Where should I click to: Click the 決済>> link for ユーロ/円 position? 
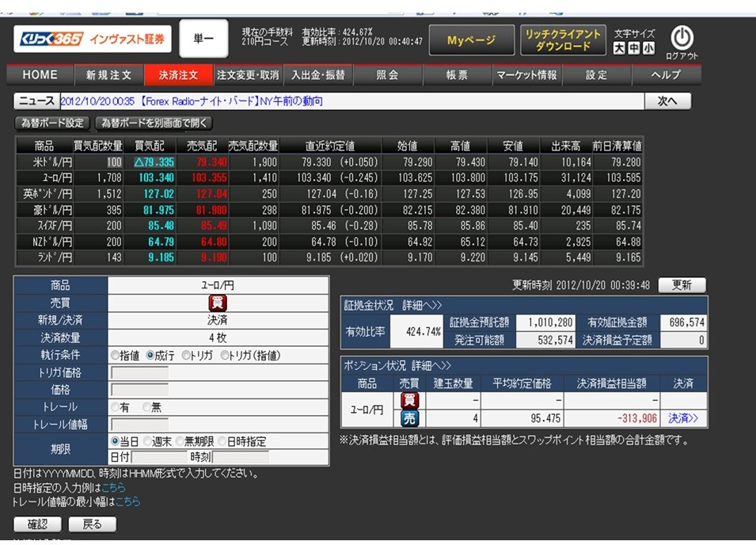click(683, 418)
